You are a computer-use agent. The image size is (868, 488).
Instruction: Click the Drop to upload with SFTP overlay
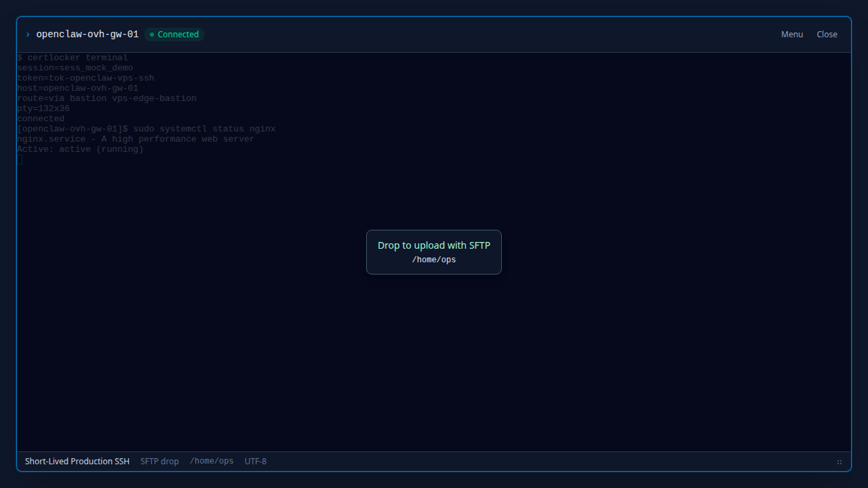(x=434, y=252)
